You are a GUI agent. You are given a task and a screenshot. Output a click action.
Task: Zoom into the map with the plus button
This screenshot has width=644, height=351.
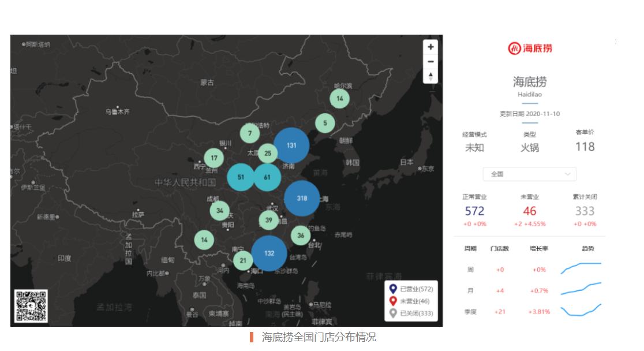pyautogui.click(x=430, y=47)
